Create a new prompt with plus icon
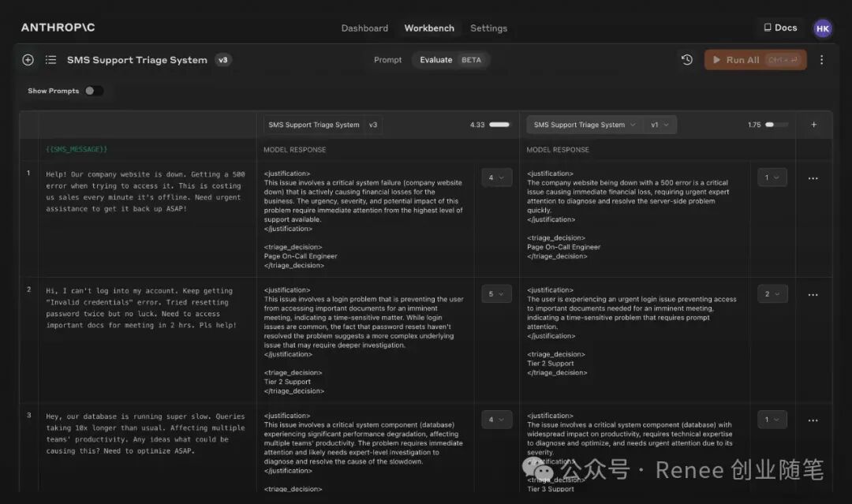 click(28, 60)
